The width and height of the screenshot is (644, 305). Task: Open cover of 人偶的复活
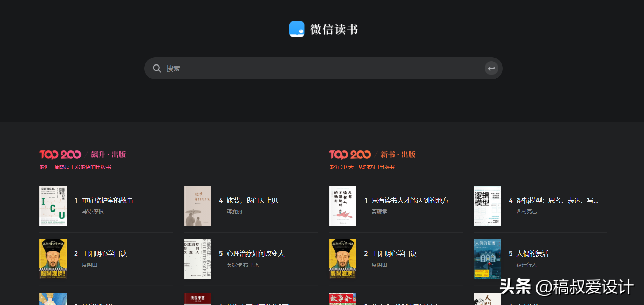487,259
